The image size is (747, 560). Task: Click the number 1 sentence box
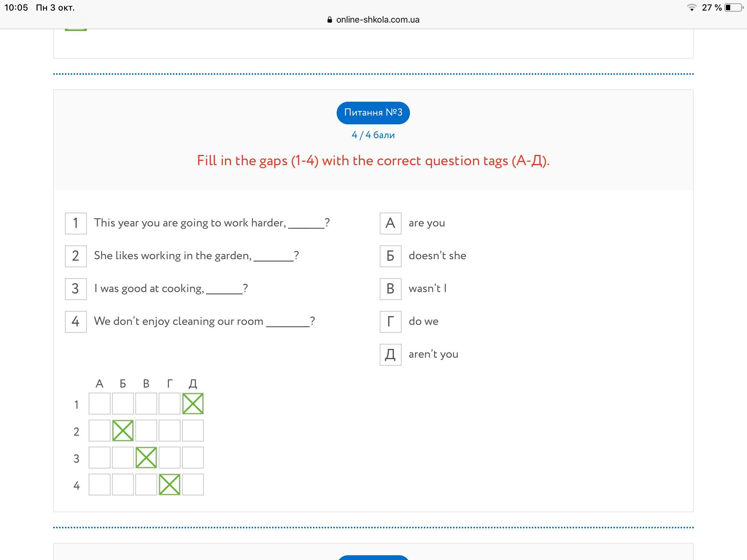tap(76, 223)
